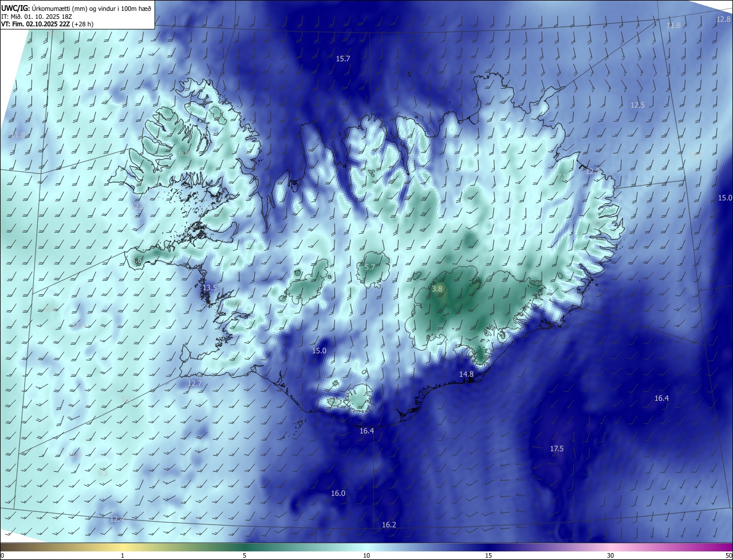733x560 pixels.
Task: Click the 3.8 value on Vatnajökull
Action: tap(437, 289)
